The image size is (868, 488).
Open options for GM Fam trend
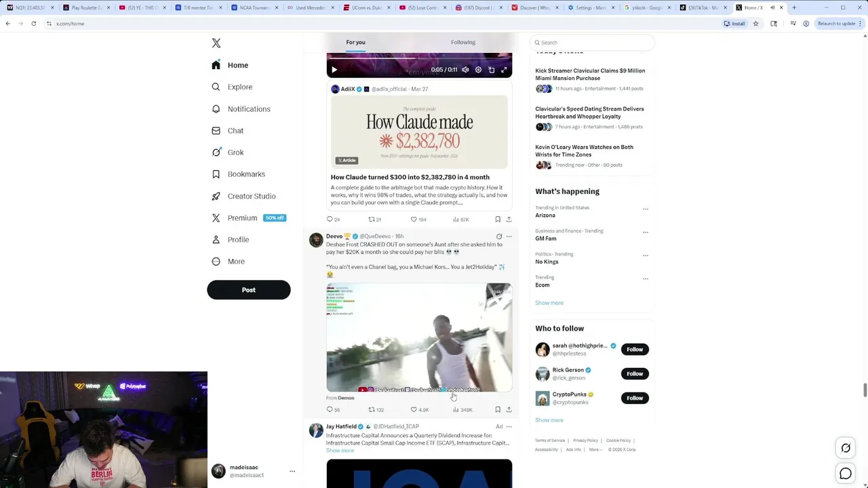pyautogui.click(x=645, y=232)
